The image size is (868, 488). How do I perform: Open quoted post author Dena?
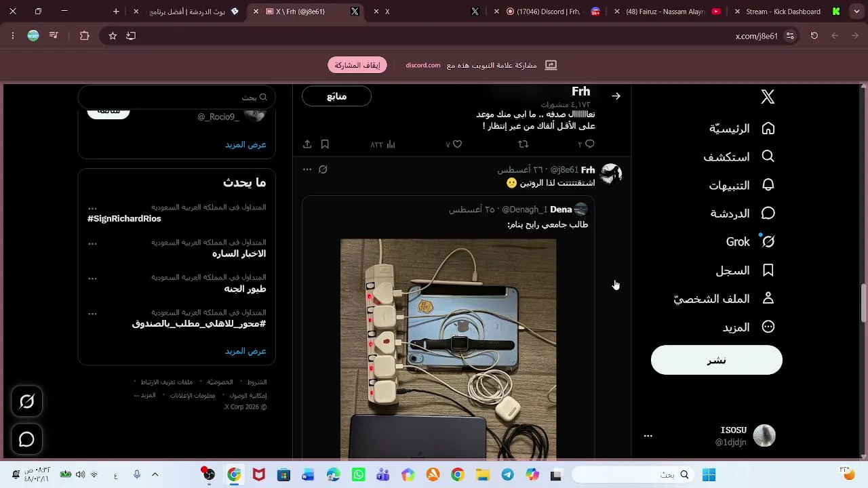tap(561, 209)
